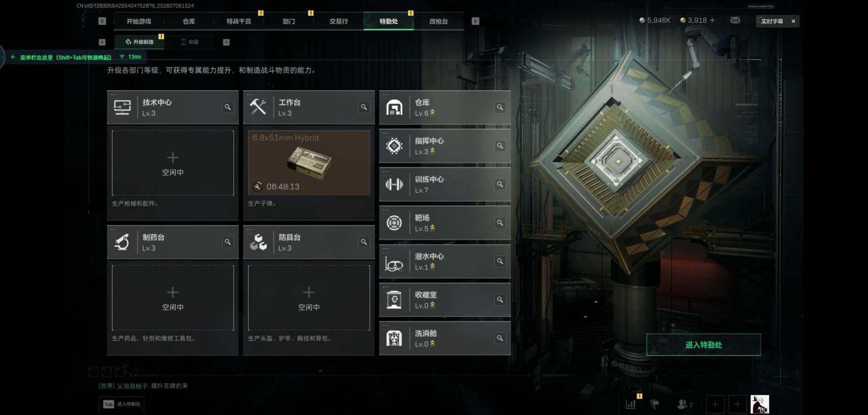The image size is (868, 415).
Task: Open the statistics bar chart icon
Action: (631, 404)
